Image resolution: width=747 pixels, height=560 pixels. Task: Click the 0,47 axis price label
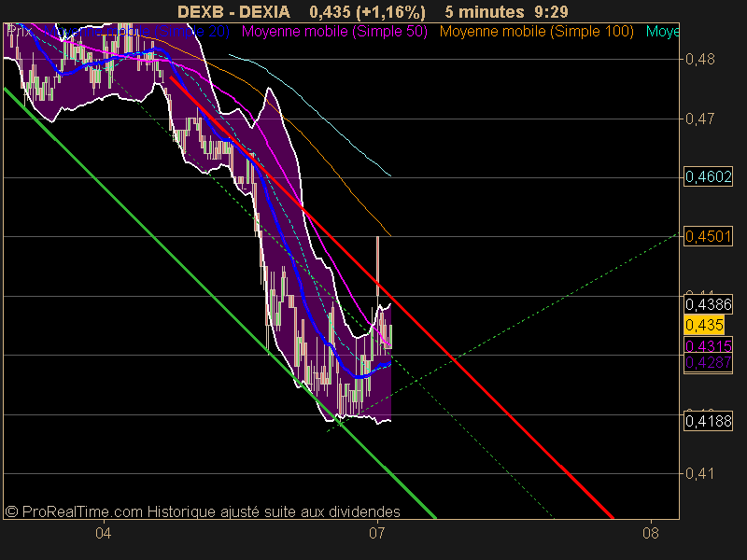pyautogui.click(x=699, y=119)
